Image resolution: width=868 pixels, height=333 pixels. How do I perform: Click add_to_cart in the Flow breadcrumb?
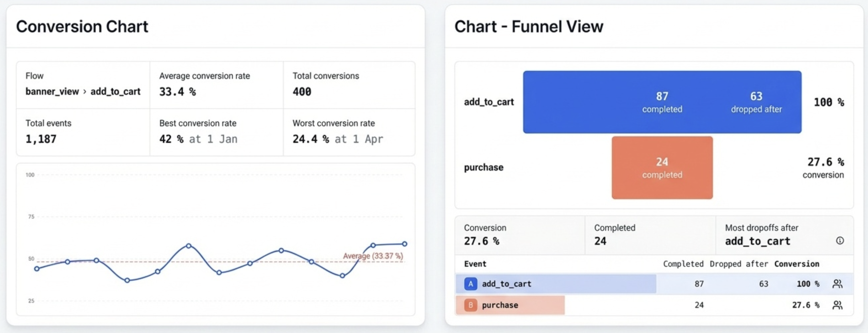(116, 92)
